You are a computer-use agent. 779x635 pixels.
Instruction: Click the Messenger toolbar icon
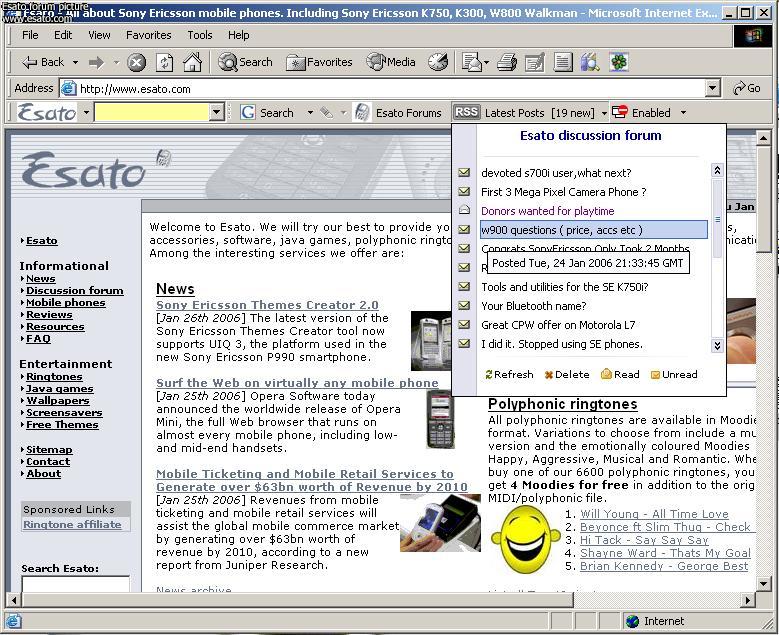(x=590, y=62)
